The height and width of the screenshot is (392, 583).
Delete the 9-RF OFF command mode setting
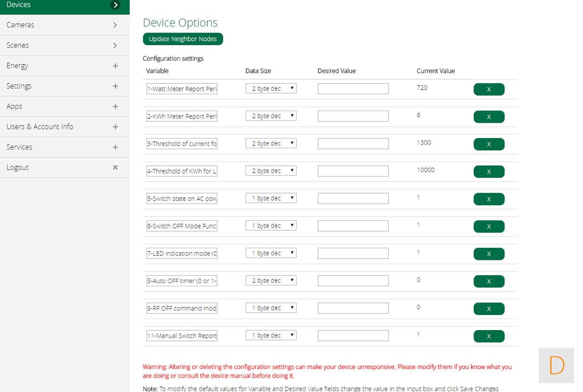point(489,309)
